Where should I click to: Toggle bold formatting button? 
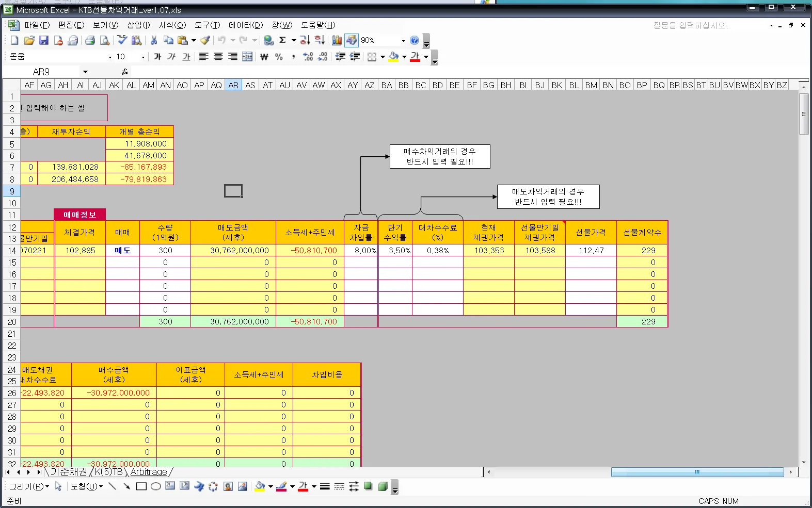click(x=157, y=57)
